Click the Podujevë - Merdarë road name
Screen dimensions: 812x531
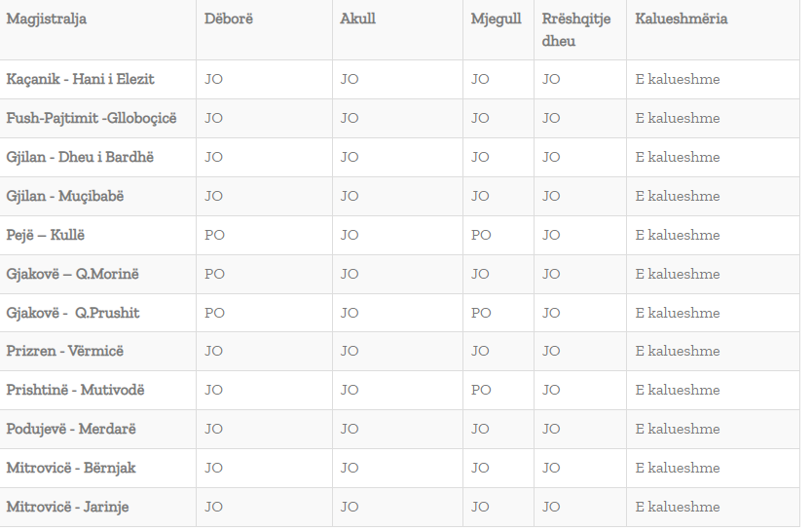pos(71,429)
